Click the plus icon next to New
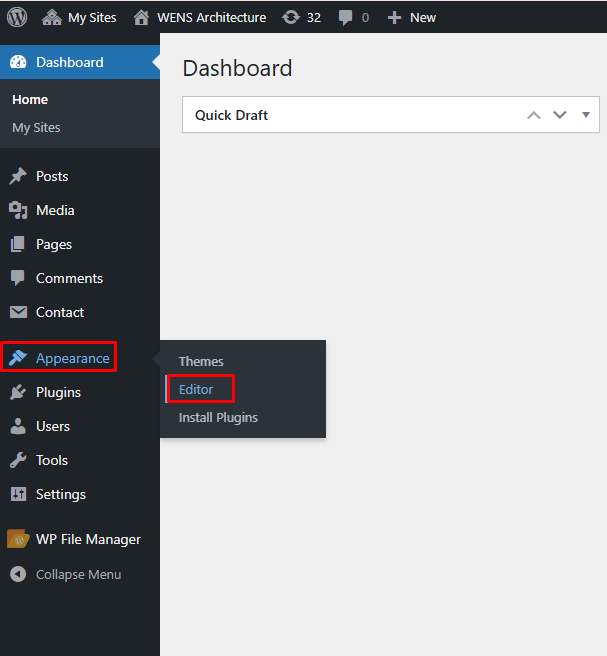The height and width of the screenshot is (656, 607). [394, 18]
